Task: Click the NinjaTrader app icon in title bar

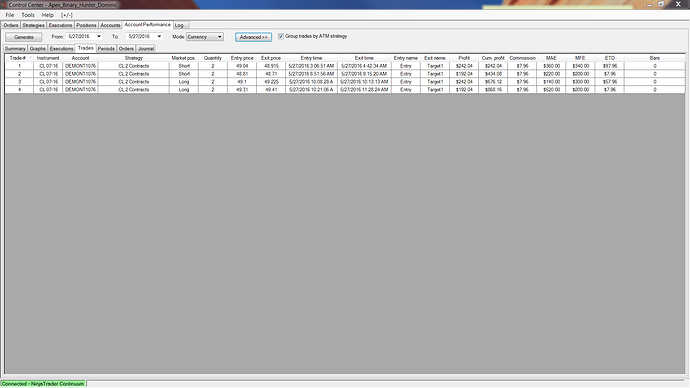Action: coord(4,4)
